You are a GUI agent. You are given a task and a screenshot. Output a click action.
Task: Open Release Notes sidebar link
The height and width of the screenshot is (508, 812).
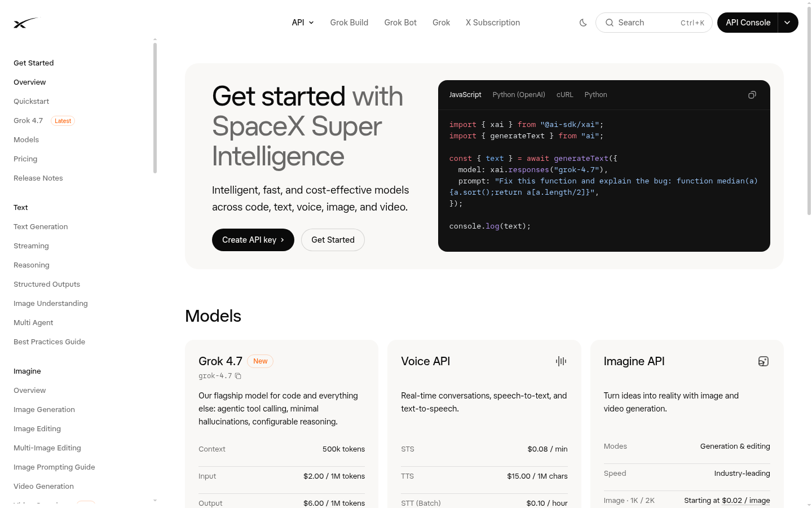coord(38,178)
